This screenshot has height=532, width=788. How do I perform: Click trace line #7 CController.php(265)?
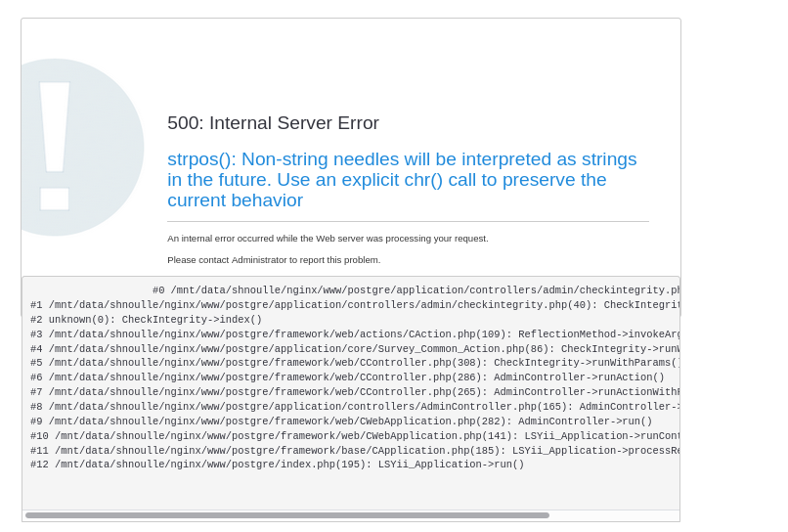click(354, 392)
